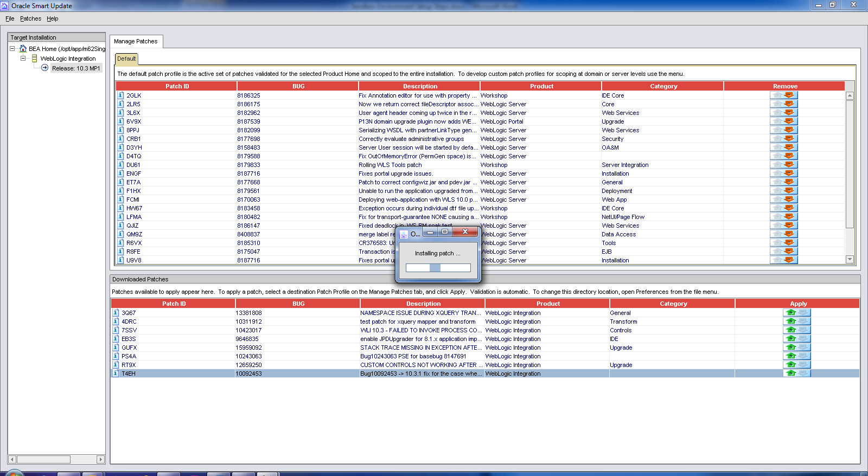This screenshot has height=476, width=868.
Task: Close the installing patch dialog
Action: click(465, 232)
